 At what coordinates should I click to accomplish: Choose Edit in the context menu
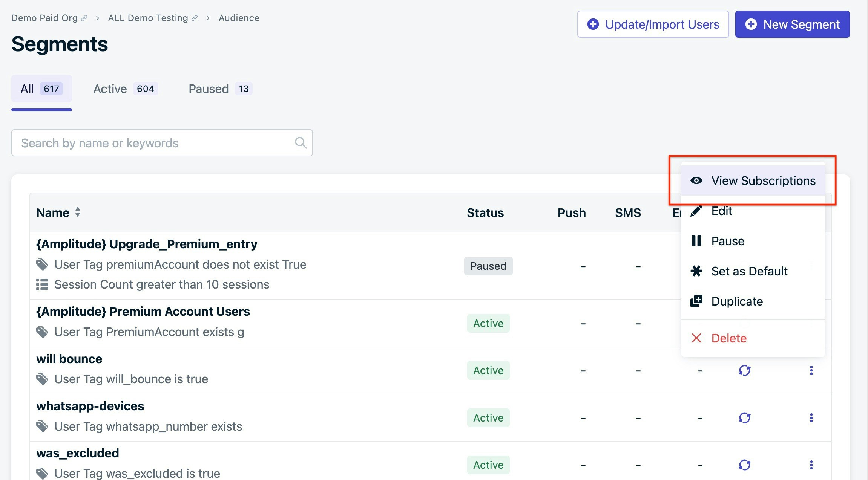[x=721, y=211]
